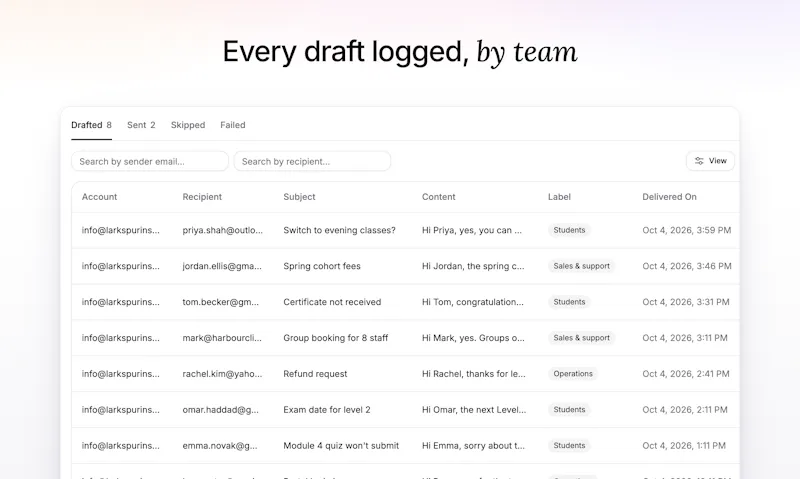Viewport: 800px width, 479px height.
Task: Focus the Search by recipient field
Action: click(x=312, y=161)
